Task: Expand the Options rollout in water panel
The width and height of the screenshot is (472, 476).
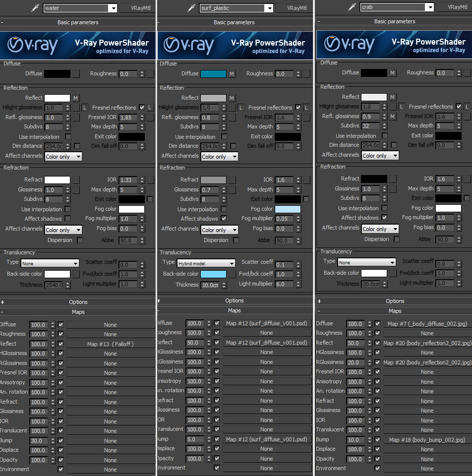Action: click(x=78, y=302)
